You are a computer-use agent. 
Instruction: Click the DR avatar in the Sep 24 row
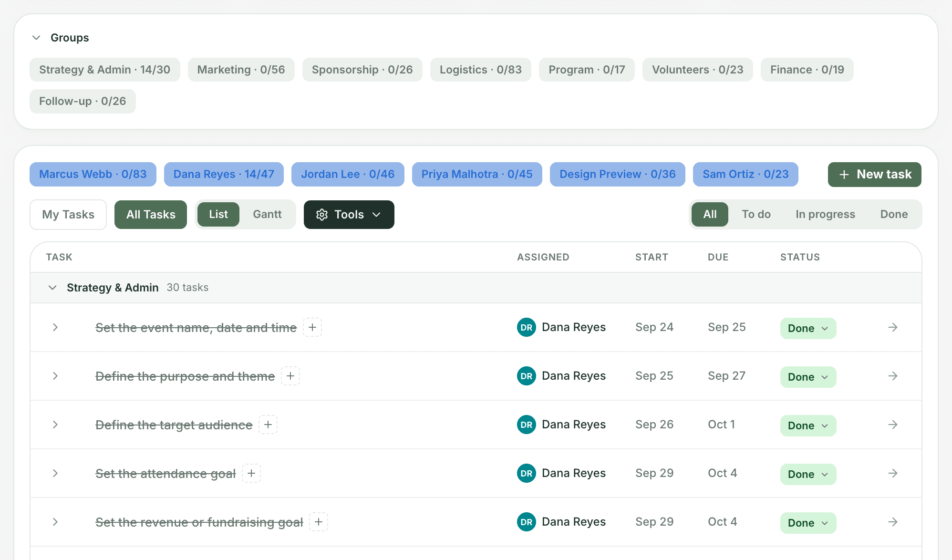point(527,327)
